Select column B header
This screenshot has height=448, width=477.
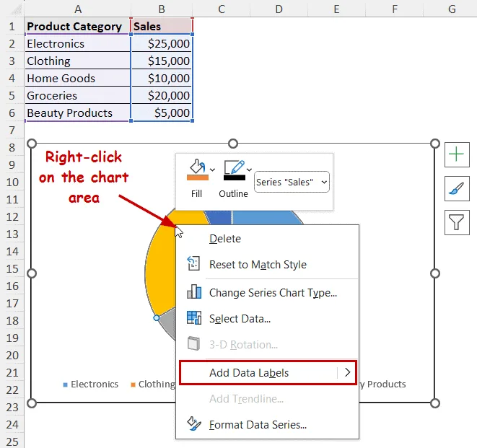point(162,9)
